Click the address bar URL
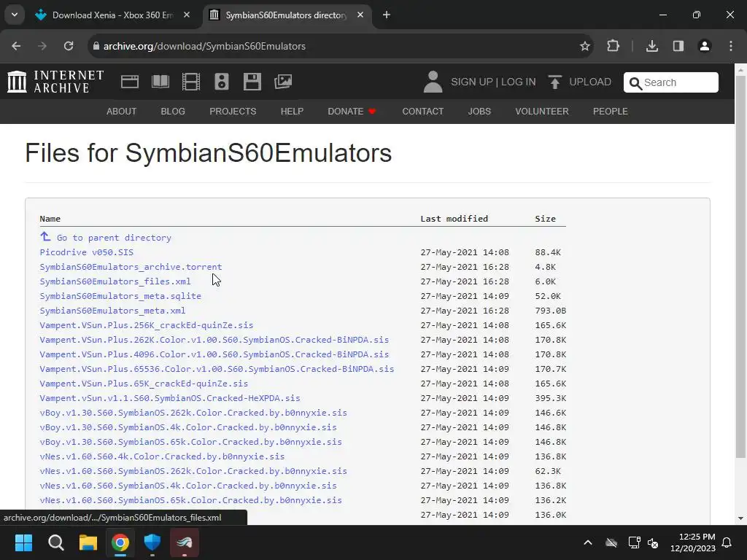Screen dimensions: 747x560 (x=204, y=46)
